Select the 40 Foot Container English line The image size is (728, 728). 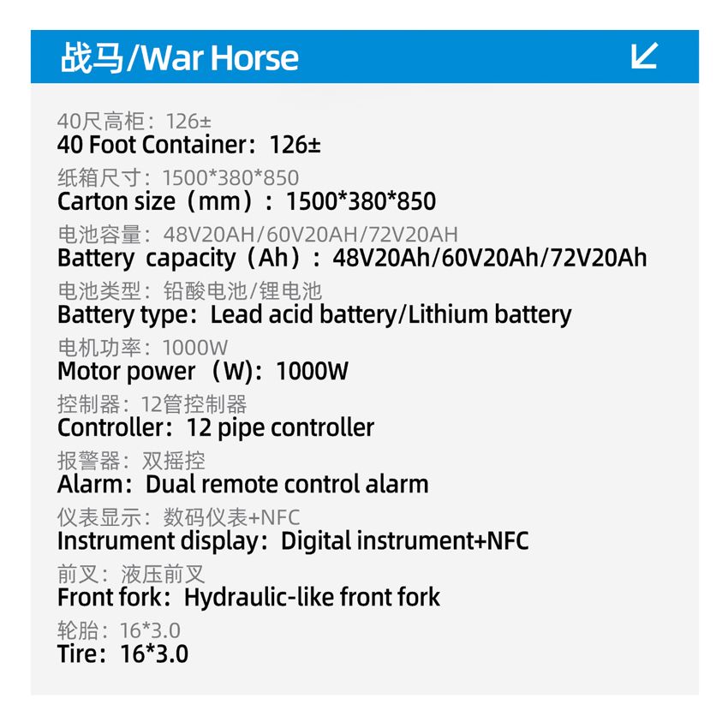188,144
